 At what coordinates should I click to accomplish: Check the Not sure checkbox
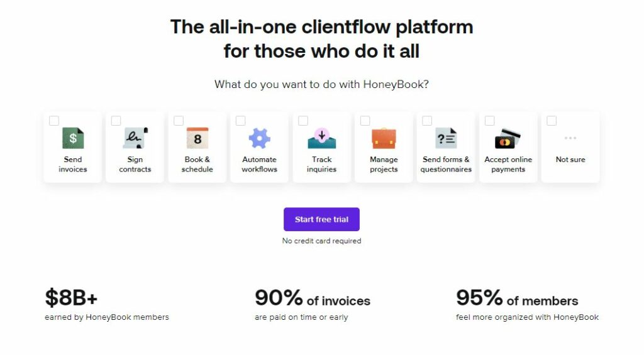[552, 121]
